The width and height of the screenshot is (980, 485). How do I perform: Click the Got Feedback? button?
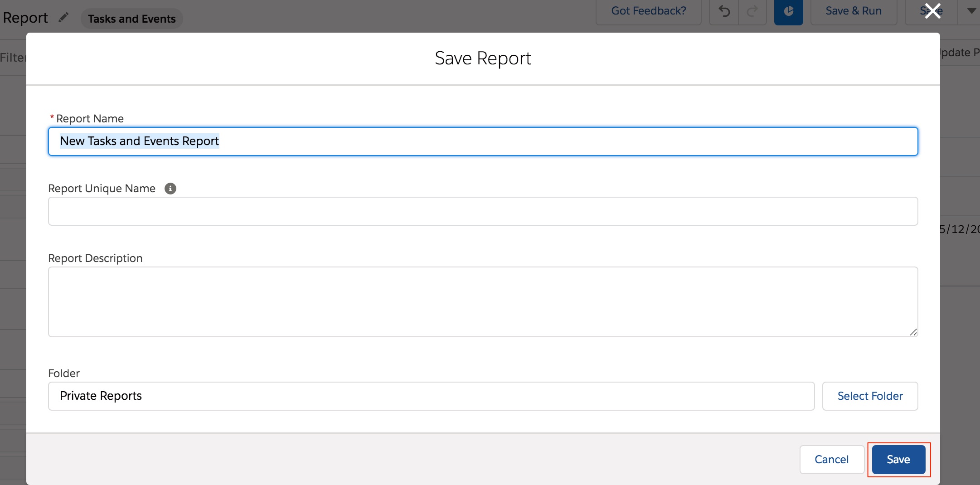648,10
